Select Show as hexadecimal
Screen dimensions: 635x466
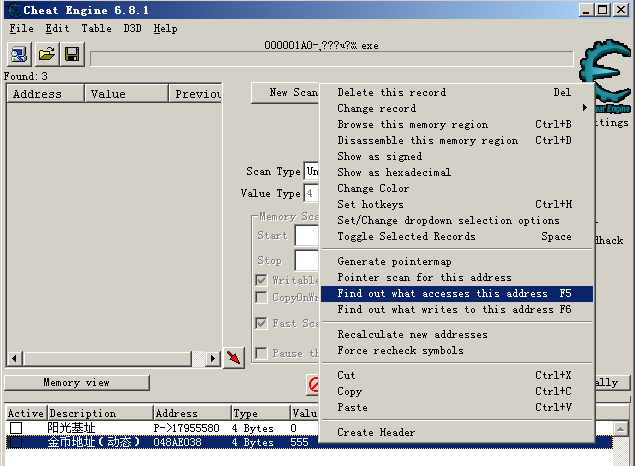457,172
